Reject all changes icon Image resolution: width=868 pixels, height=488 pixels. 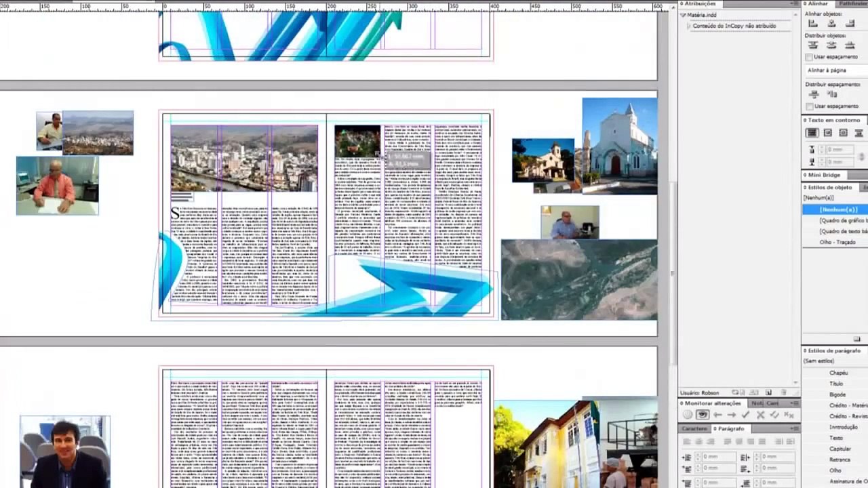789,415
